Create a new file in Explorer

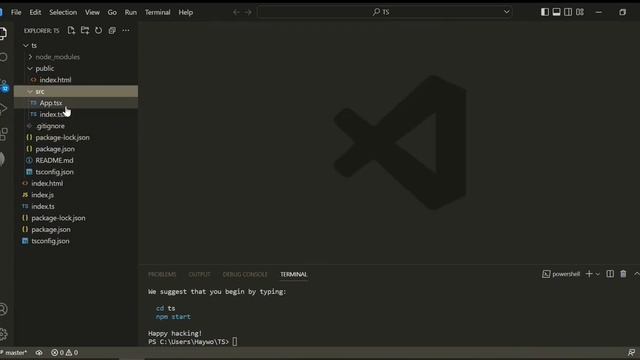(71, 30)
